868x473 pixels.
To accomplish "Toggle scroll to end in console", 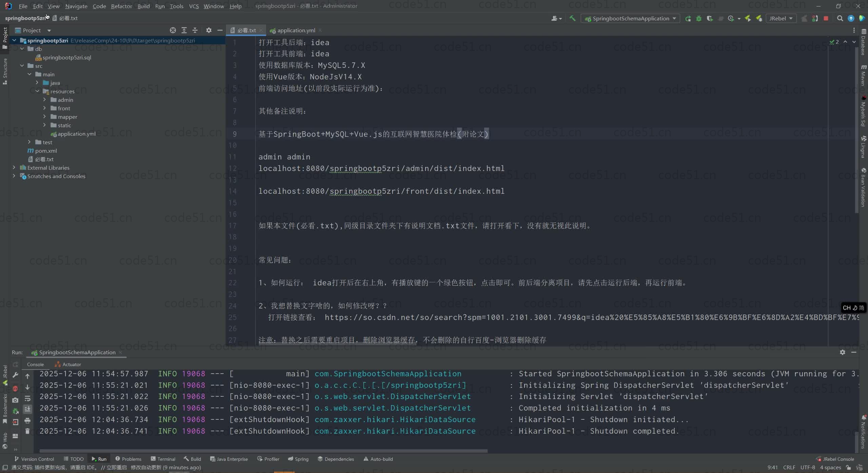I will click(x=27, y=409).
